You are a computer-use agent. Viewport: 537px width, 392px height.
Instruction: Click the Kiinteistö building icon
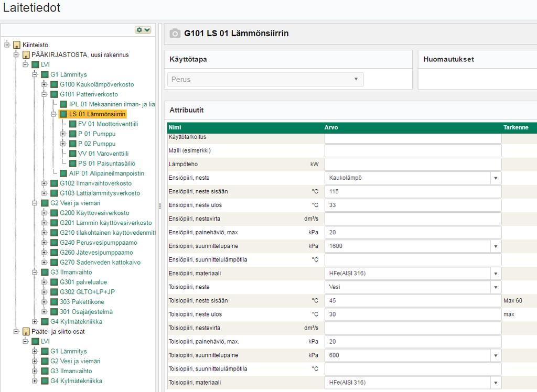click(x=16, y=45)
